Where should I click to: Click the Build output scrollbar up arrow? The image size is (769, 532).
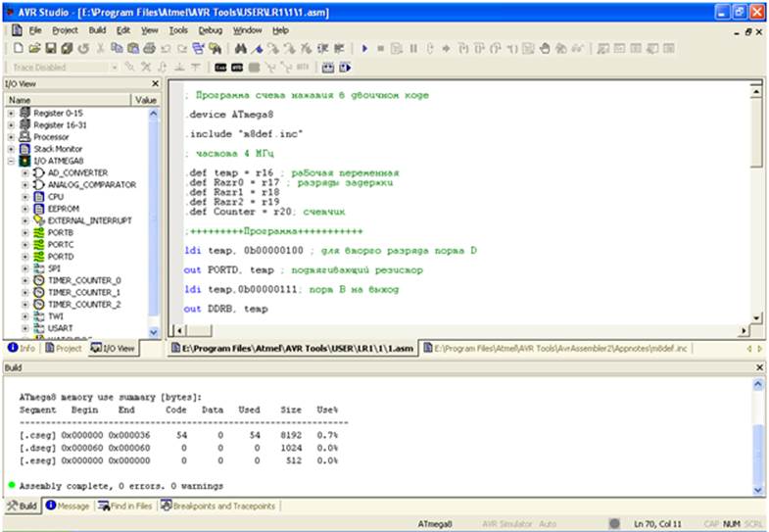coord(757,384)
